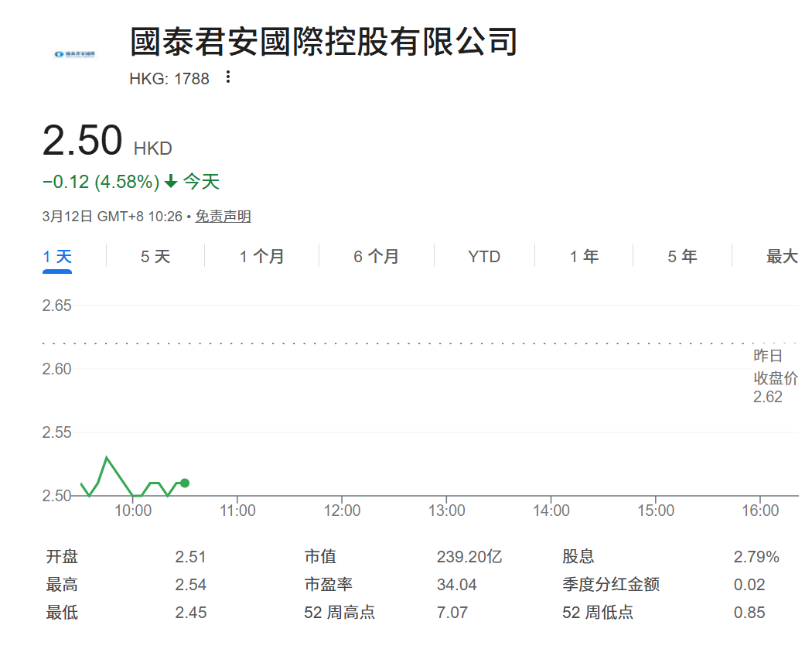Switch to the 1 年 chart tab
The width and height of the screenshot is (812, 649).
[584, 256]
